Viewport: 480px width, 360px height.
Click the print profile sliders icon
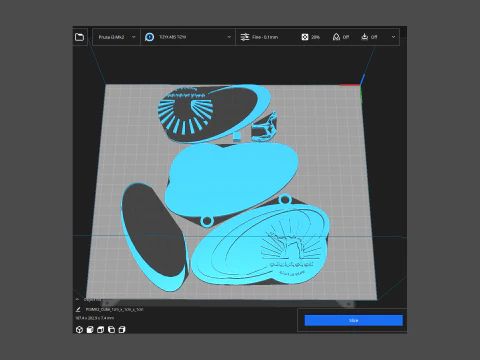245,37
